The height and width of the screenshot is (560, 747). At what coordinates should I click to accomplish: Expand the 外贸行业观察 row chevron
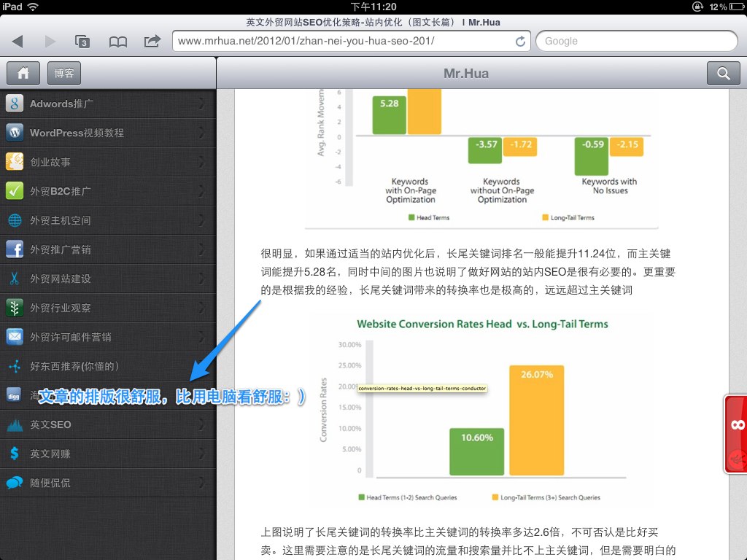201,308
